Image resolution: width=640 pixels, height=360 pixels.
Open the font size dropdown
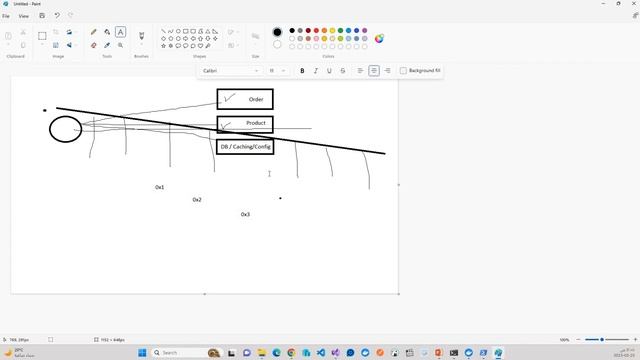tap(278, 71)
